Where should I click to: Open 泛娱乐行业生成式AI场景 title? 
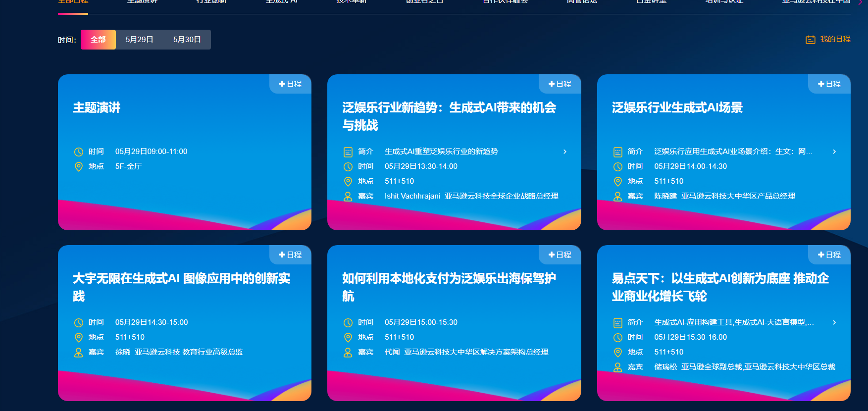[677, 107]
